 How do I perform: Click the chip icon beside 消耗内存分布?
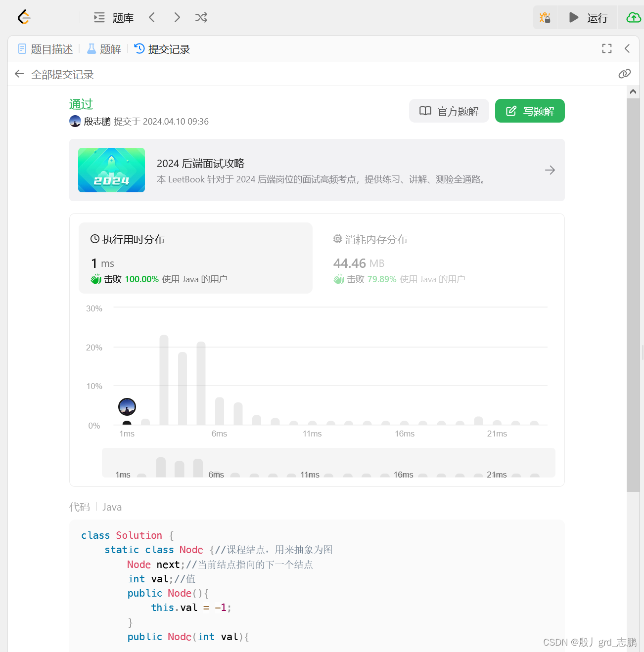tap(338, 239)
